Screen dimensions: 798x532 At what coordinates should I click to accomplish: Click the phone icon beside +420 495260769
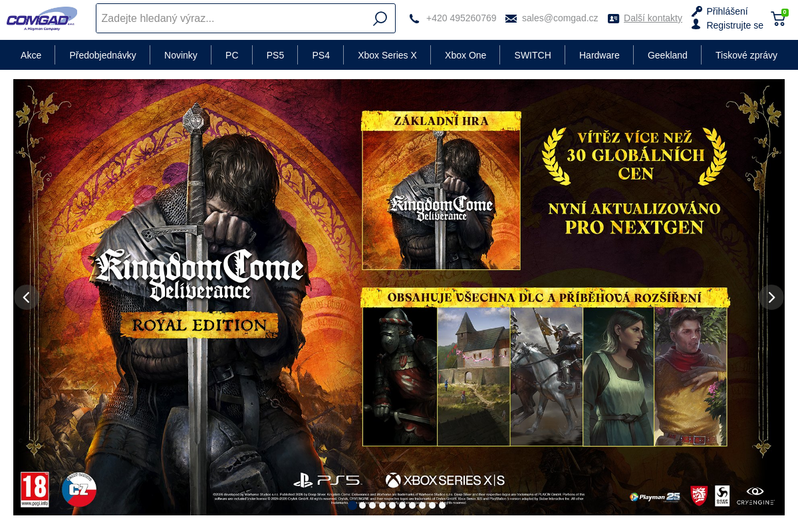tap(414, 19)
